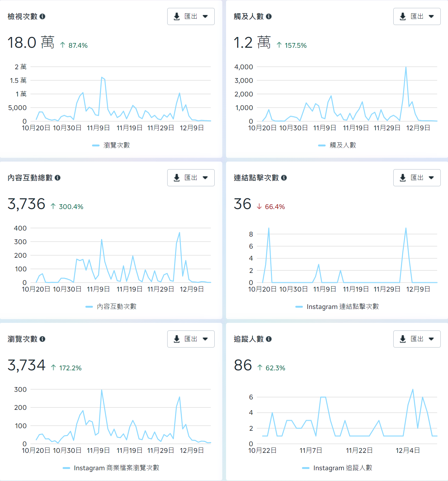The height and width of the screenshot is (481, 448).
Task: Click the 1.5 萬 y-axis label
Action: click(18, 80)
